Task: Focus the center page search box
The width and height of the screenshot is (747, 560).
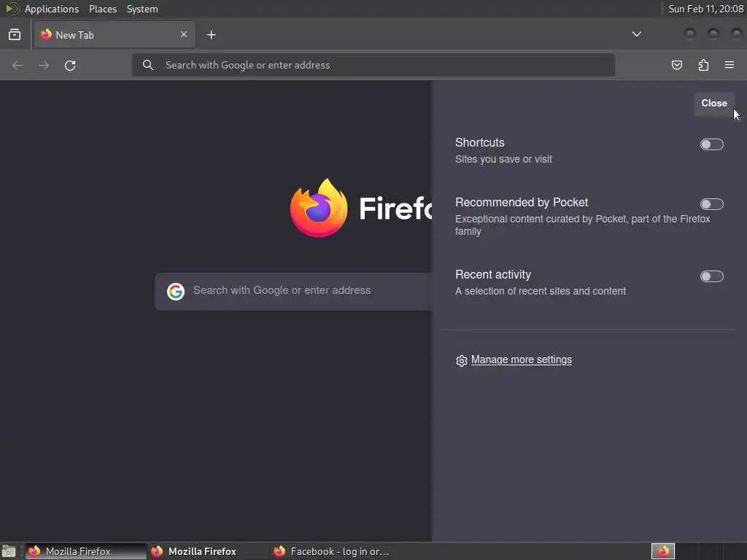Action: [293, 292]
